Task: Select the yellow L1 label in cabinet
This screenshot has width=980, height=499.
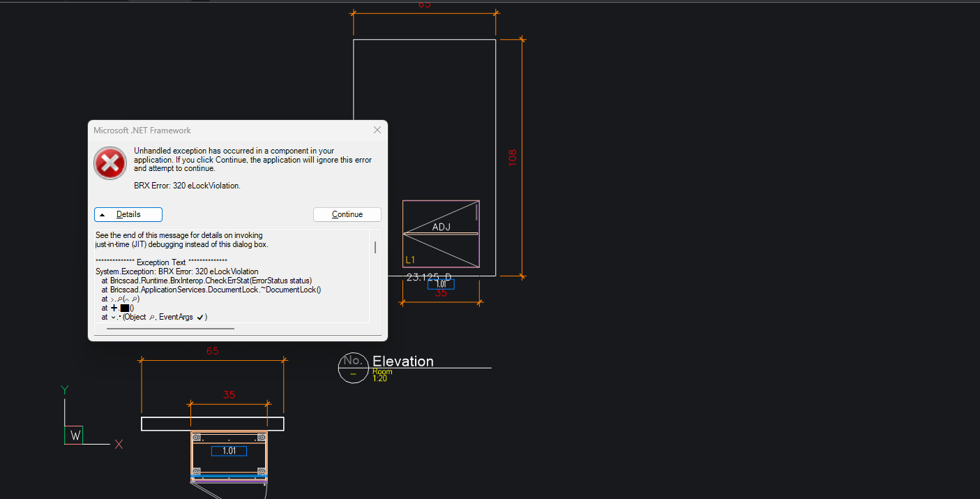Action: point(410,260)
